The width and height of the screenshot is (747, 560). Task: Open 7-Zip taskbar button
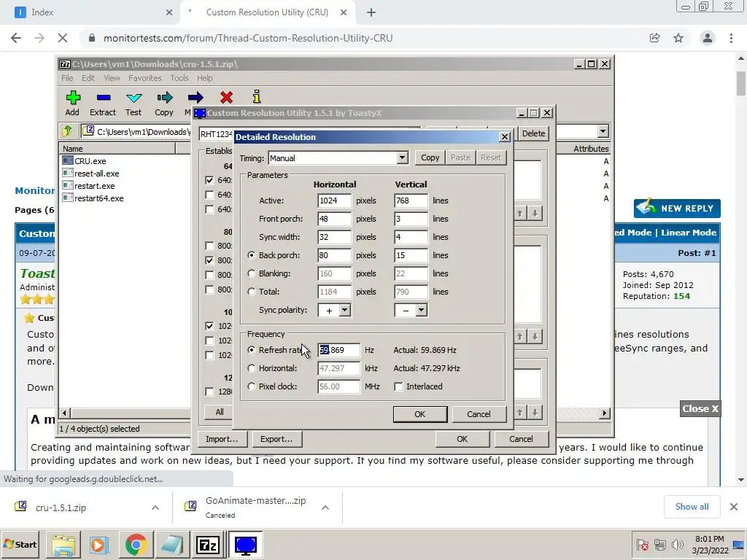pyautogui.click(x=207, y=544)
